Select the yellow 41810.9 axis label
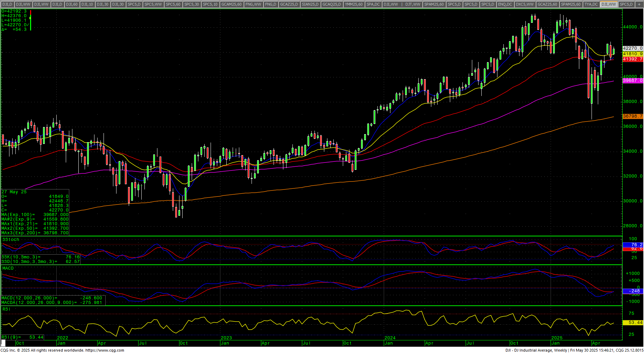644x353 pixels. [x=633, y=54]
